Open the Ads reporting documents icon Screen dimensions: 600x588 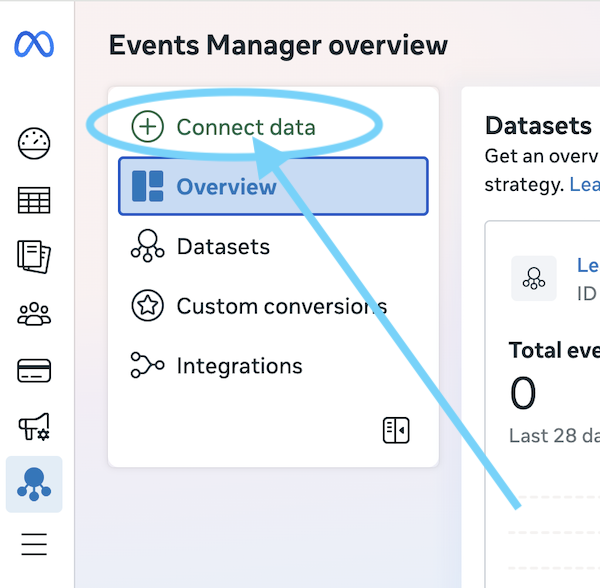coord(34,257)
